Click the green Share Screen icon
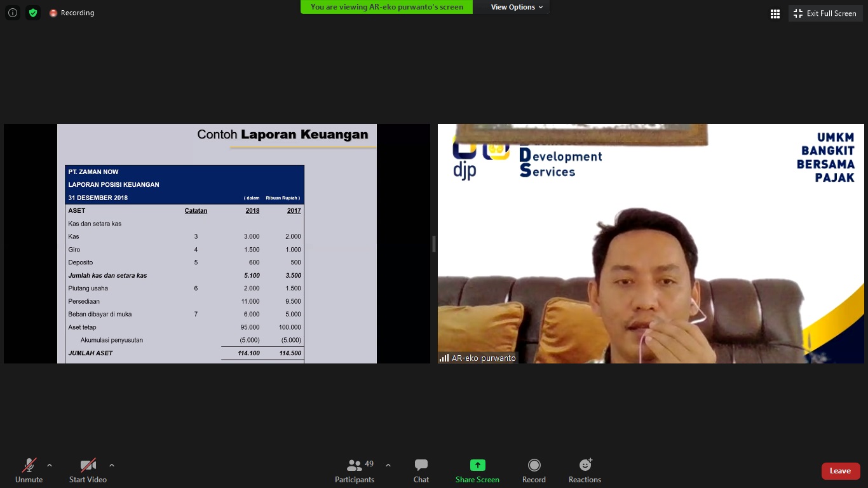 point(477,465)
